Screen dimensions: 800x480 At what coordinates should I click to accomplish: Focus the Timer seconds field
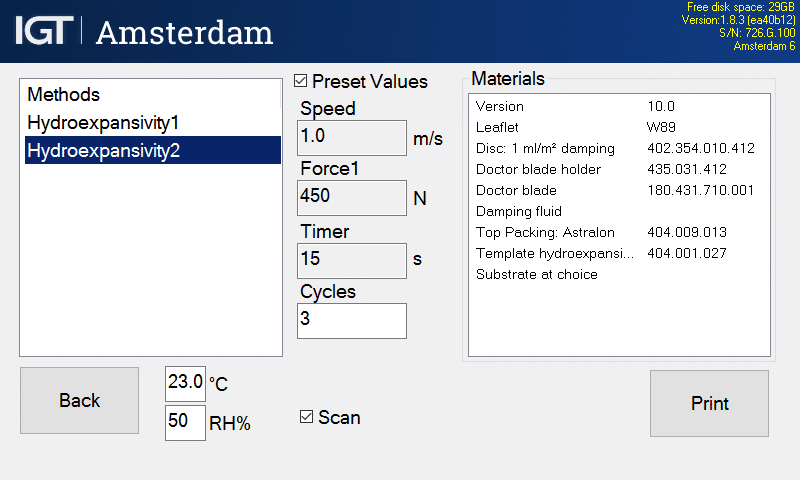pos(352,260)
